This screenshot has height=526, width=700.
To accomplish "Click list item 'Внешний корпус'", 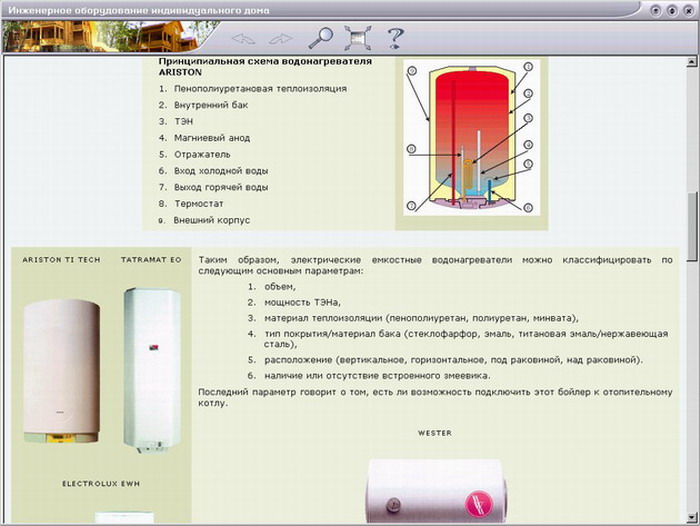I will coord(212,220).
